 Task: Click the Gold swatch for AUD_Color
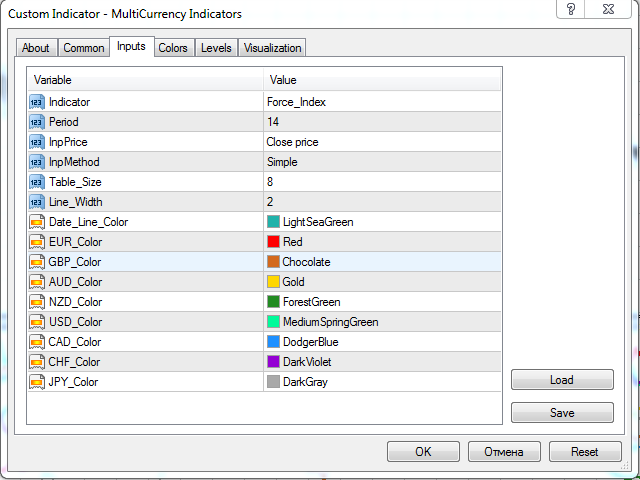click(x=273, y=282)
